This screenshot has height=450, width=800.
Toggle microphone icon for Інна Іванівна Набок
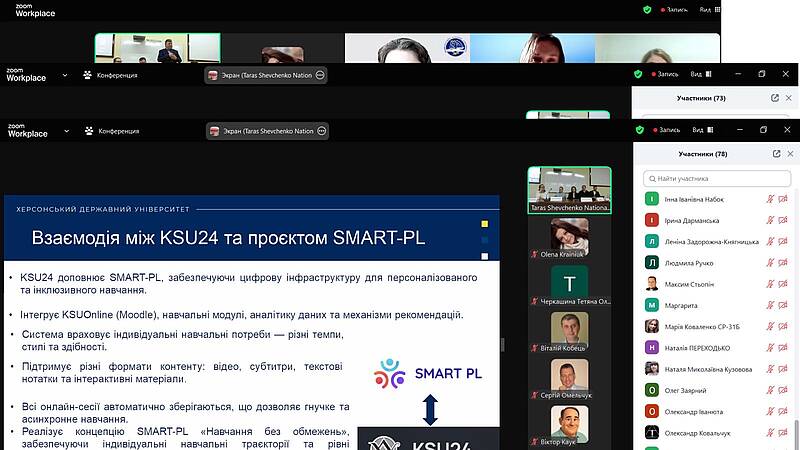point(771,199)
